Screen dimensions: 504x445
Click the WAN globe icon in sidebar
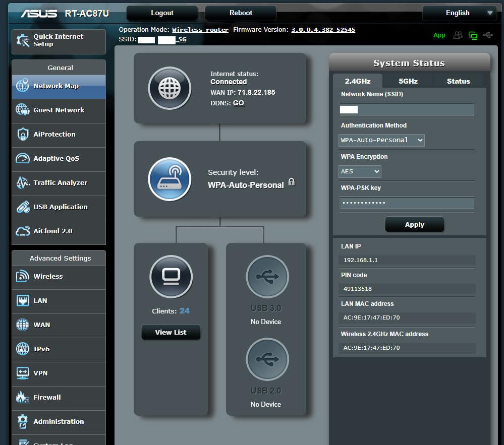click(x=23, y=325)
